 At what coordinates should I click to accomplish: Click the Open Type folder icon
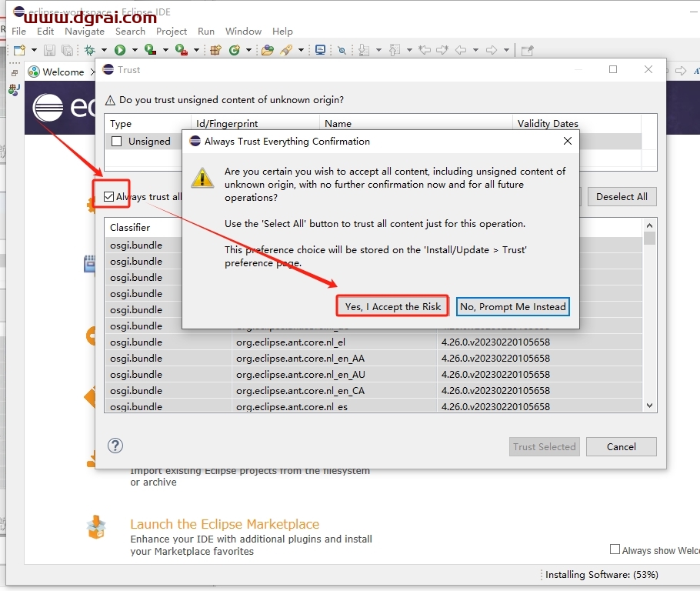point(268,50)
